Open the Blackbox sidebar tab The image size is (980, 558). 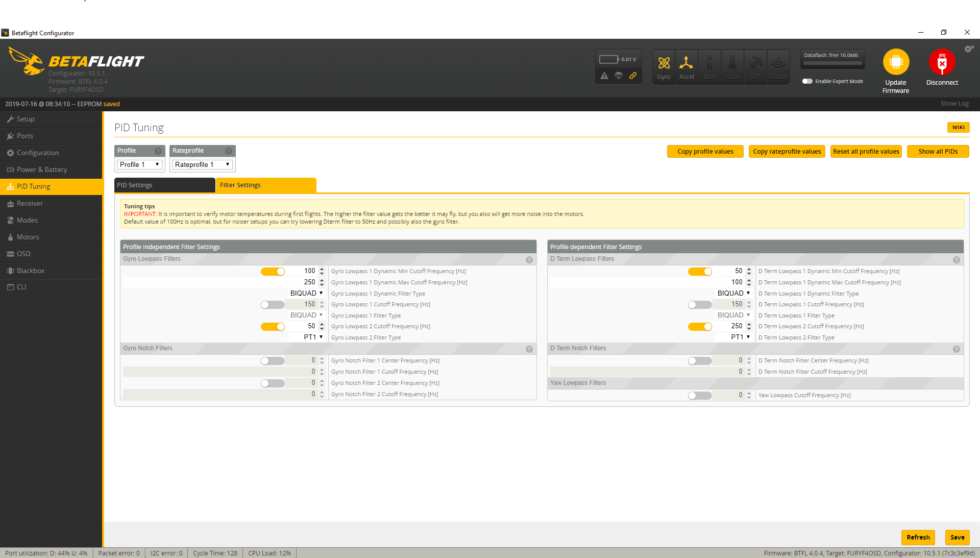31,271
